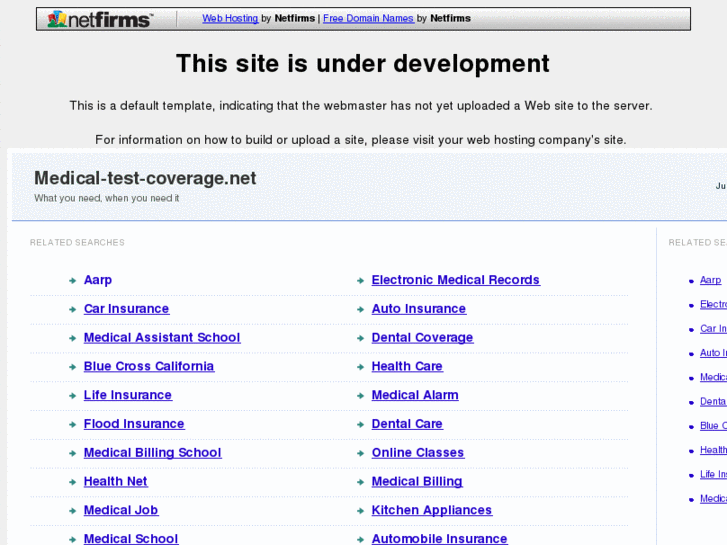Open Medical Billing School link
727x545 pixels.
[153, 453]
